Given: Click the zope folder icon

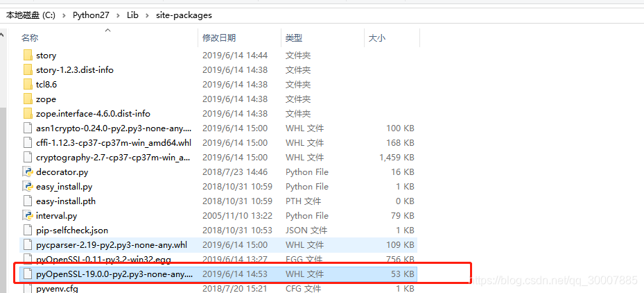Looking at the screenshot, I should pyautogui.click(x=28, y=99).
